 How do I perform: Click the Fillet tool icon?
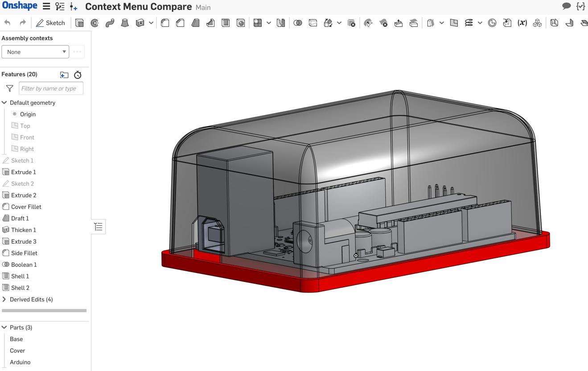click(x=165, y=23)
